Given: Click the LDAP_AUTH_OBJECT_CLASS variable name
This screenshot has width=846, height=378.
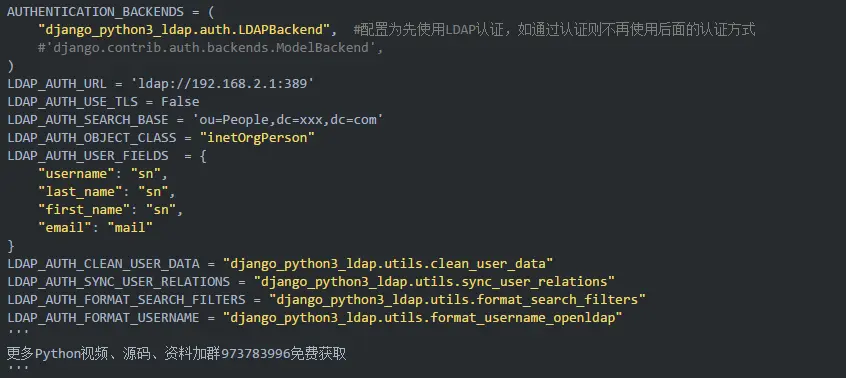Looking at the screenshot, I should (x=92, y=138).
